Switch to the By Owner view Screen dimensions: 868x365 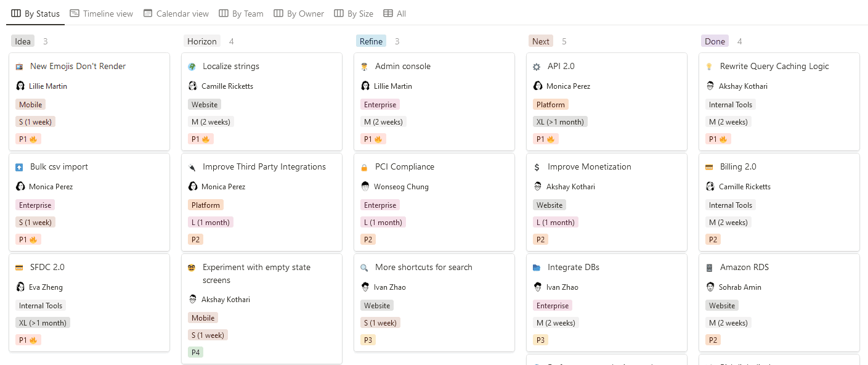[x=298, y=12]
